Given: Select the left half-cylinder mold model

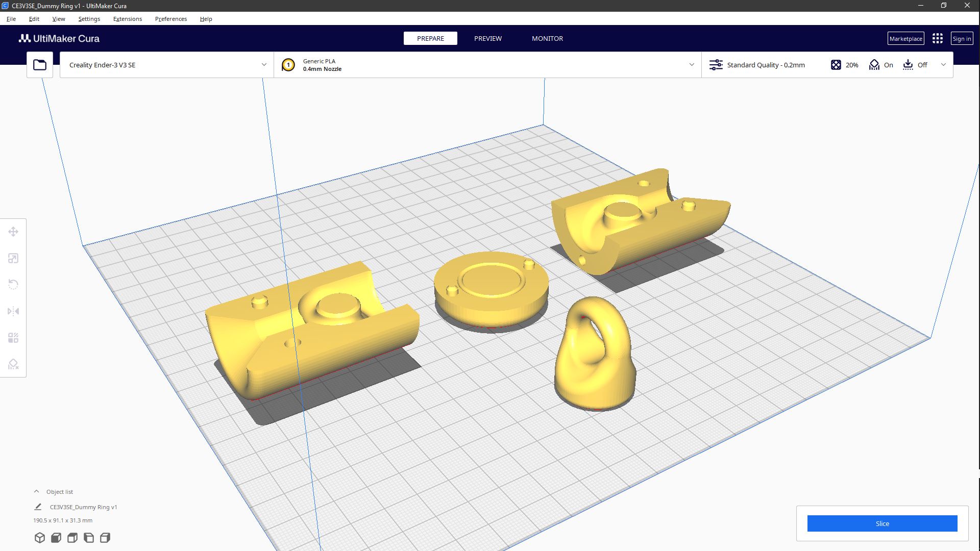Looking at the screenshot, I should [x=312, y=330].
